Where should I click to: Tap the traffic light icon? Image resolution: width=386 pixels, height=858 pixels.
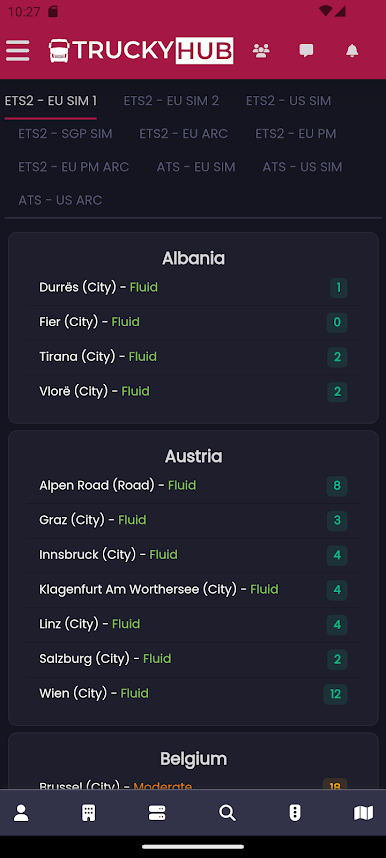tap(295, 813)
